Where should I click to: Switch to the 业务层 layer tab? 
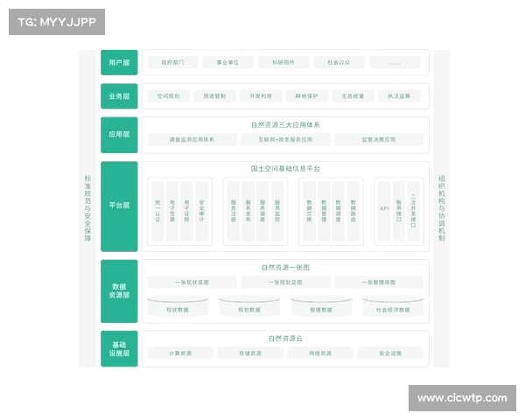(x=118, y=95)
